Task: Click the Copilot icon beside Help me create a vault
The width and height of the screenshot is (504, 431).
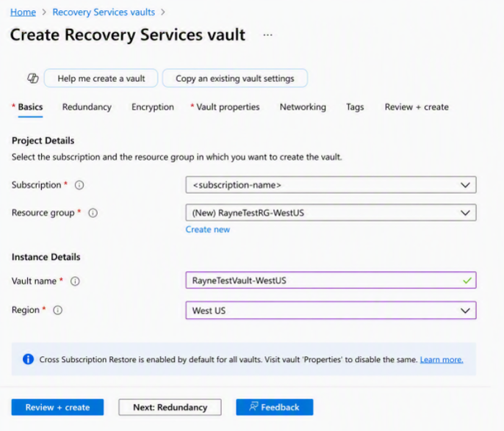Action: coord(33,78)
